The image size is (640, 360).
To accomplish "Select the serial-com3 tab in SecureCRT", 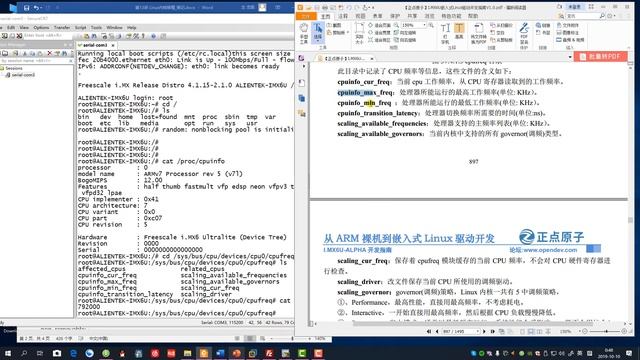I will (x=96, y=45).
